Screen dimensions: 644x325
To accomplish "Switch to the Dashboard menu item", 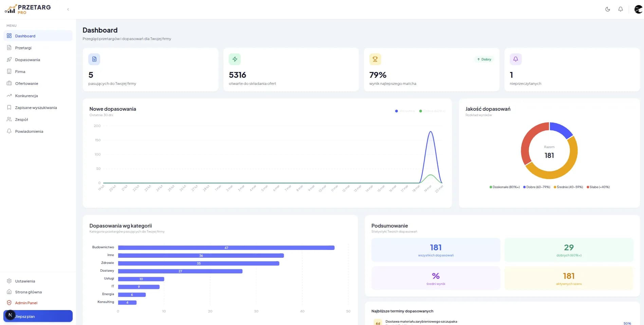I will [x=25, y=36].
